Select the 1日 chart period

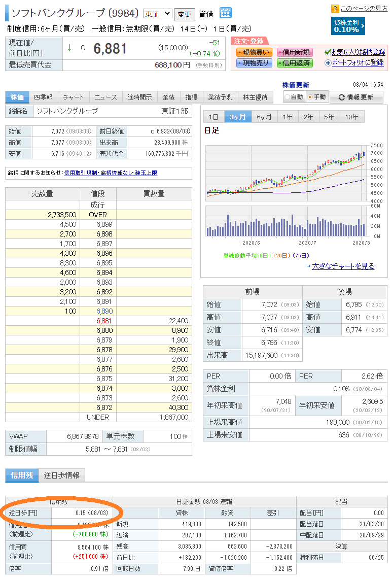(214, 117)
